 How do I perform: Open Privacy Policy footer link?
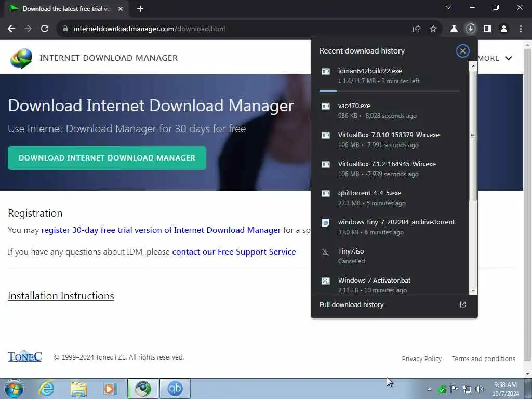coord(422,358)
